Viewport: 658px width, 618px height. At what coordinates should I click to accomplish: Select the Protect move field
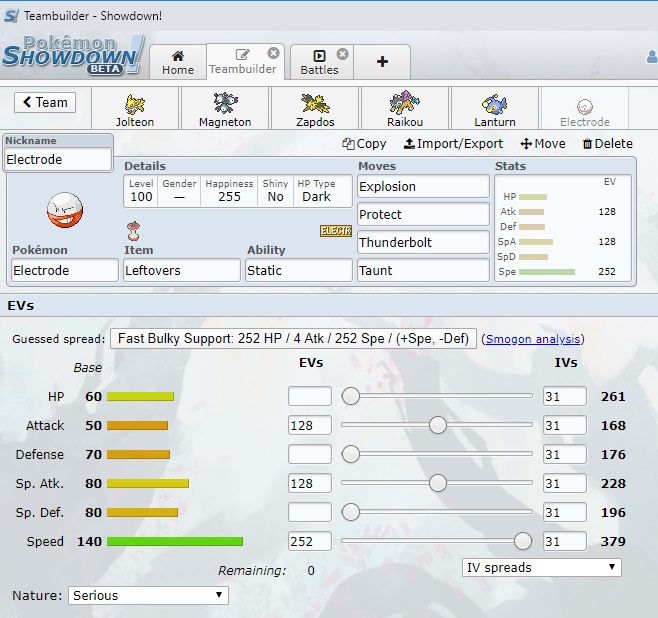pos(423,214)
